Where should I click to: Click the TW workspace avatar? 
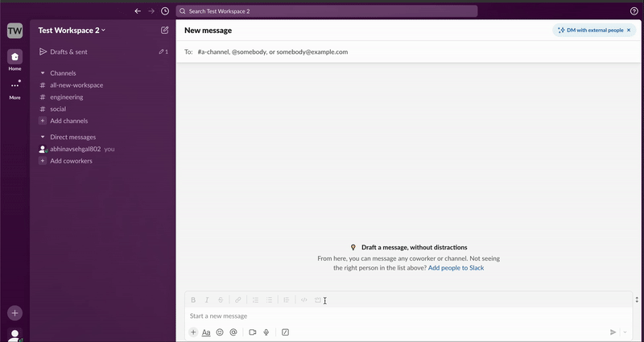point(14,31)
